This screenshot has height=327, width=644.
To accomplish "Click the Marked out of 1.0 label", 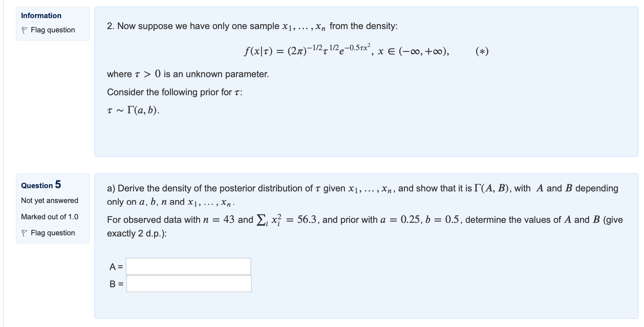I will (49, 217).
